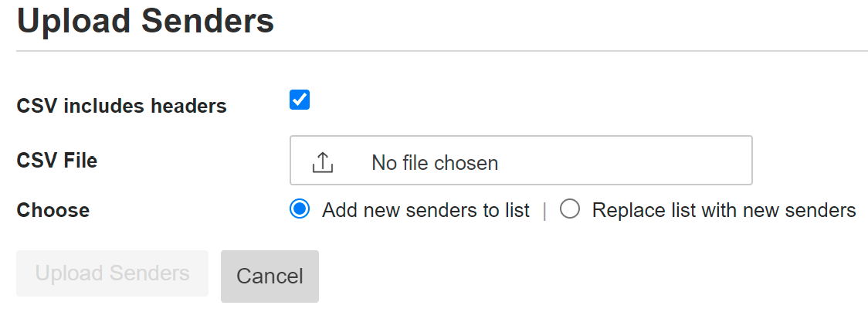Image resolution: width=868 pixels, height=312 pixels.
Task: Click the upload arrow icon in the CSV File field
Action: click(x=322, y=162)
